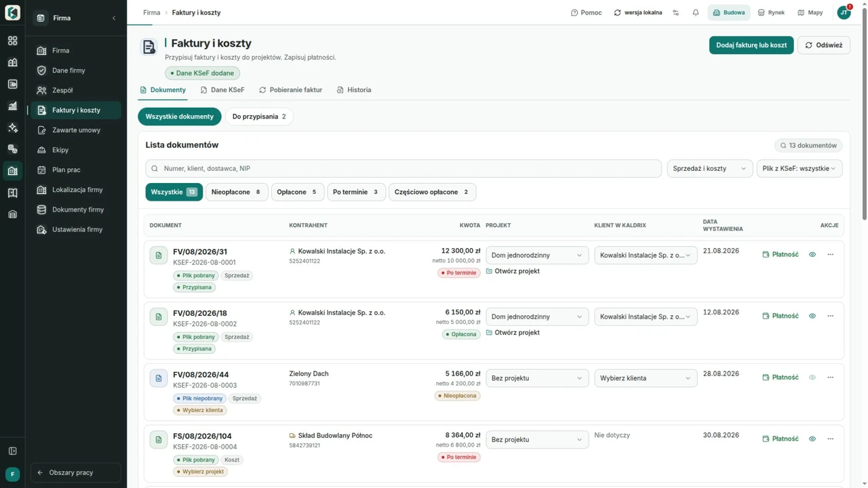The height and width of the screenshot is (488, 868).
Task: Expand Wybierz klienta dropdown for Zielony Dach
Action: point(646,378)
